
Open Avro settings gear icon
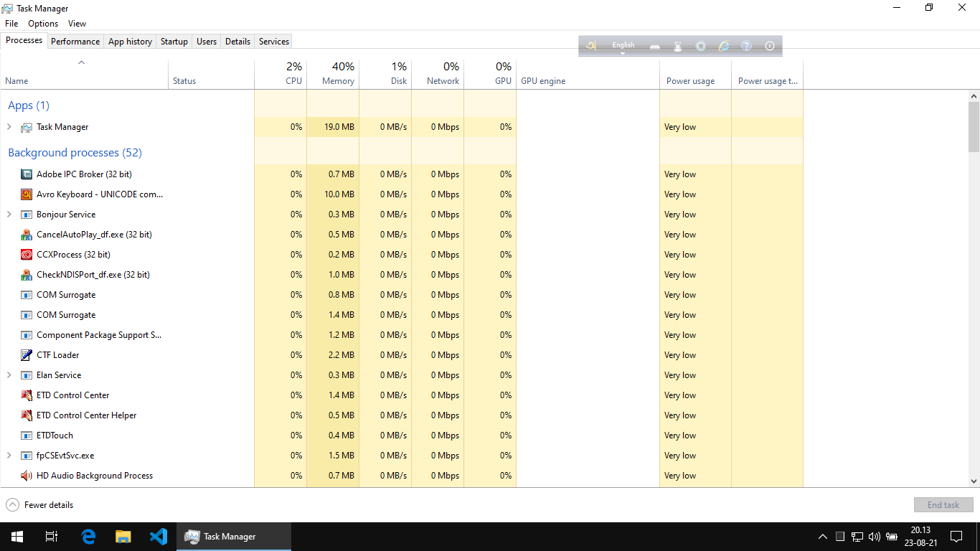click(701, 46)
